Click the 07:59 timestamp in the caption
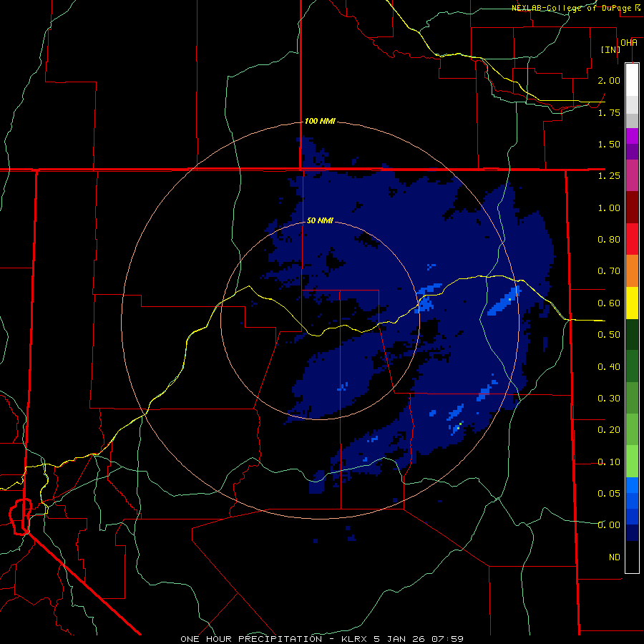 pos(448,639)
